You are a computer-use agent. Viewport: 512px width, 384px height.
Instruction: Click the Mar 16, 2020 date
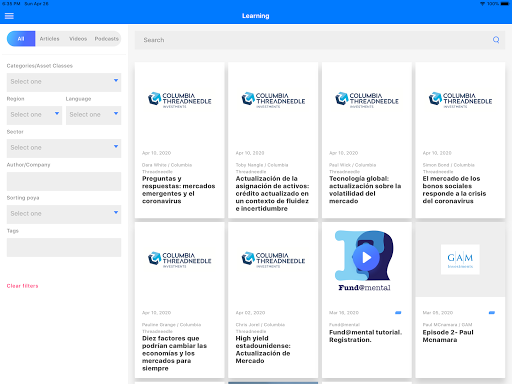pyautogui.click(x=344, y=313)
